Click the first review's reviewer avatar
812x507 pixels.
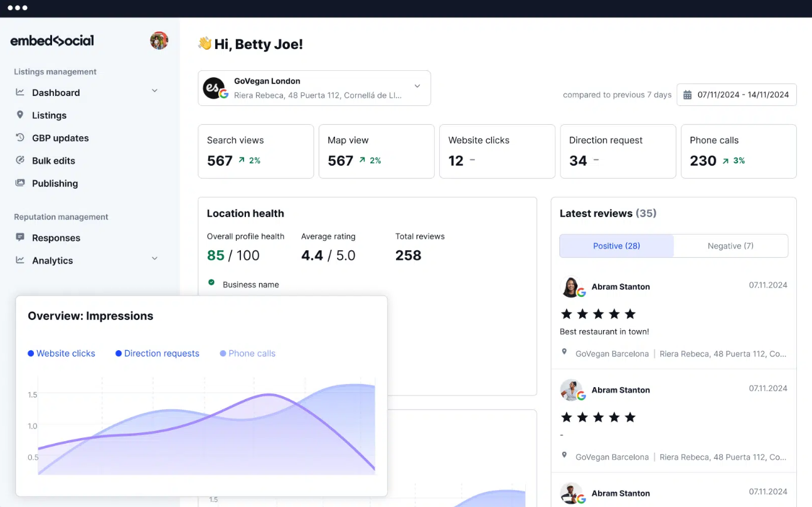(x=571, y=287)
